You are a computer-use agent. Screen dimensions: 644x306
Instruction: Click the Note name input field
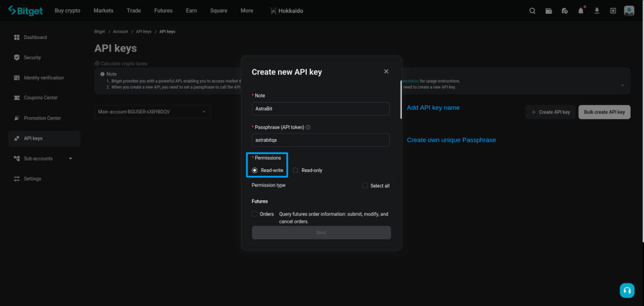coord(320,109)
